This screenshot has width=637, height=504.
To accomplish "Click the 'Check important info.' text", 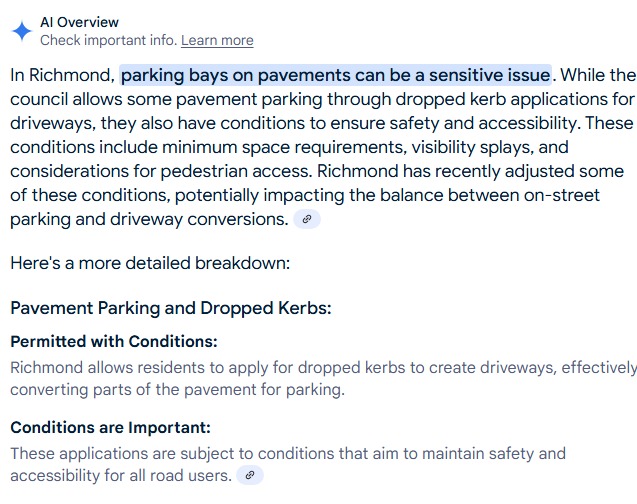I will [x=108, y=40].
